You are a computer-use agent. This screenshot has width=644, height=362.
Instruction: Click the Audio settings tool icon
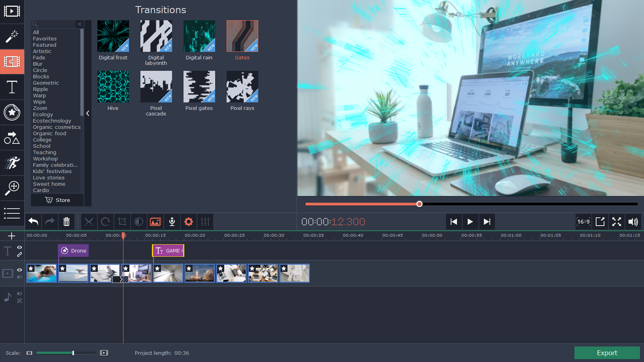pyautogui.click(x=206, y=222)
